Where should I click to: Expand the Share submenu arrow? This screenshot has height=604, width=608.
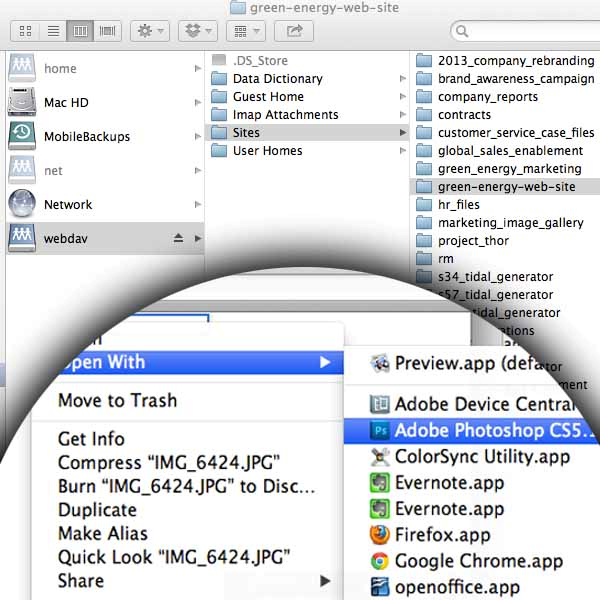coord(325,581)
